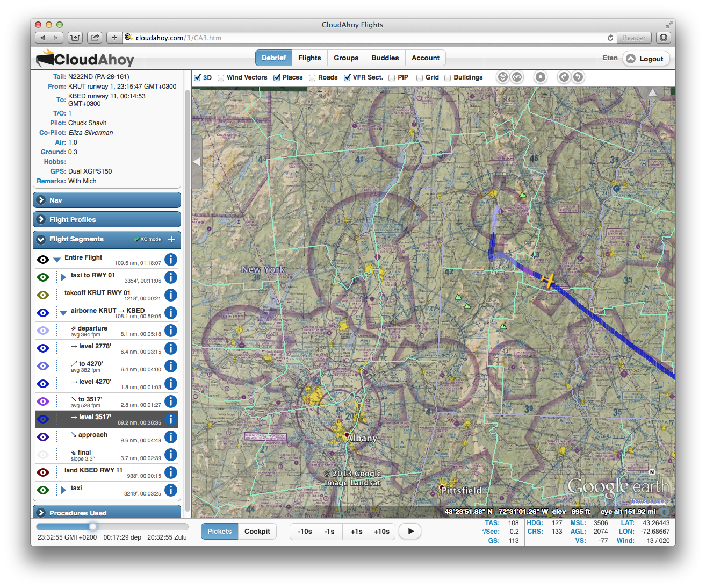Screen dimensions: 706x588
Task: Open info for airborne KRUT → KBED
Action: click(171, 313)
